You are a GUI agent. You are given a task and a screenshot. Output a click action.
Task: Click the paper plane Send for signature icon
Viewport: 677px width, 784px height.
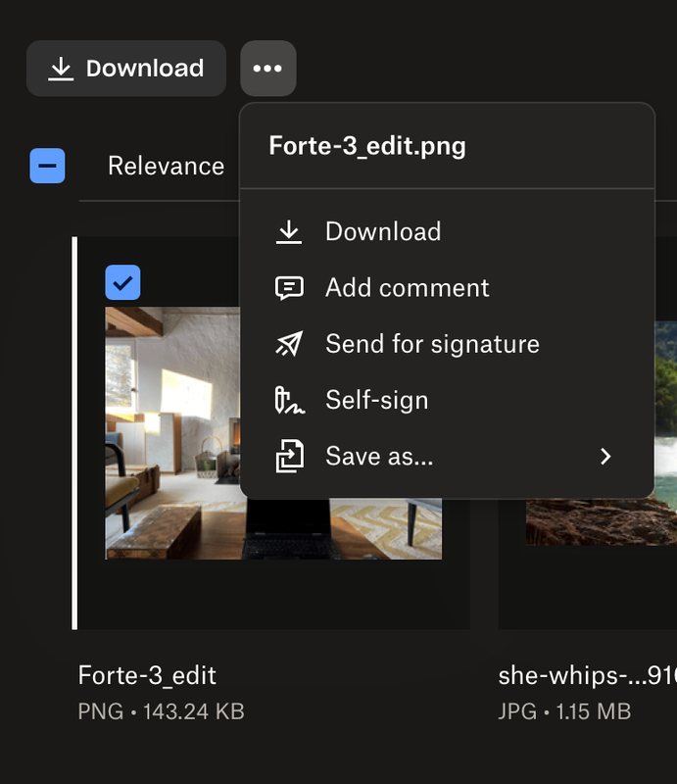pyautogui.click(x=289, y=344)
